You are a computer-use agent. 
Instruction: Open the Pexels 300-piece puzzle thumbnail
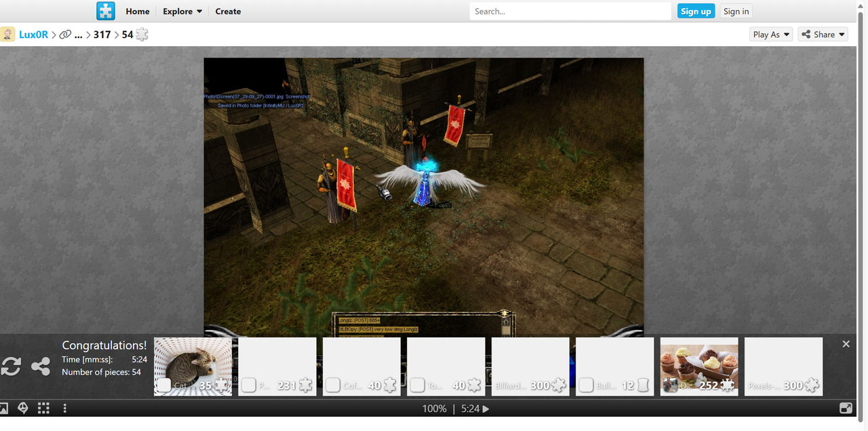pos(784,367)
